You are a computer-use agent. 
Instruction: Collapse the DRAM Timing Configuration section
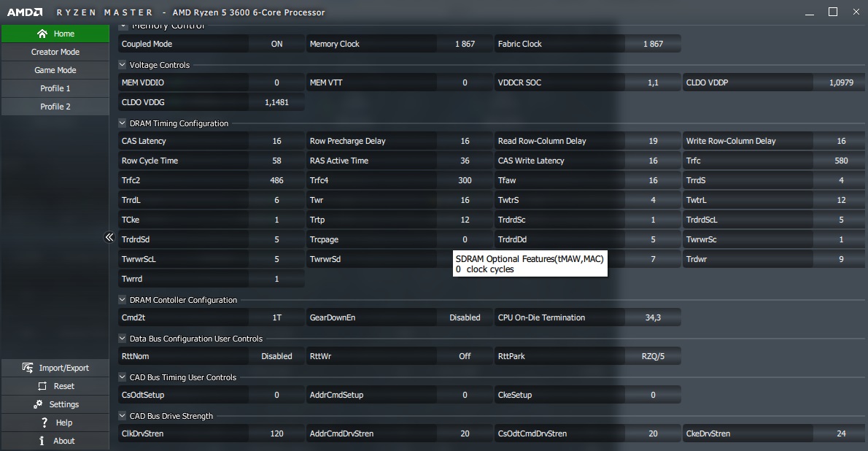(123, 123)
